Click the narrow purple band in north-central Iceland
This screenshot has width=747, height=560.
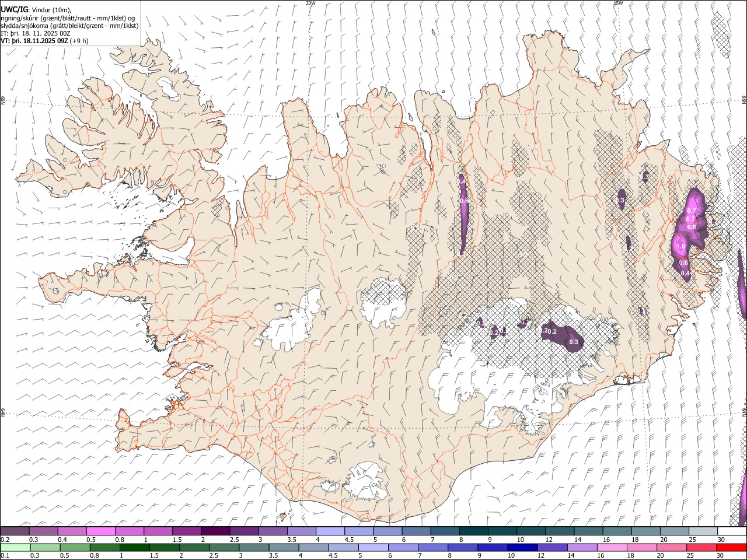(x=463, y=213)
